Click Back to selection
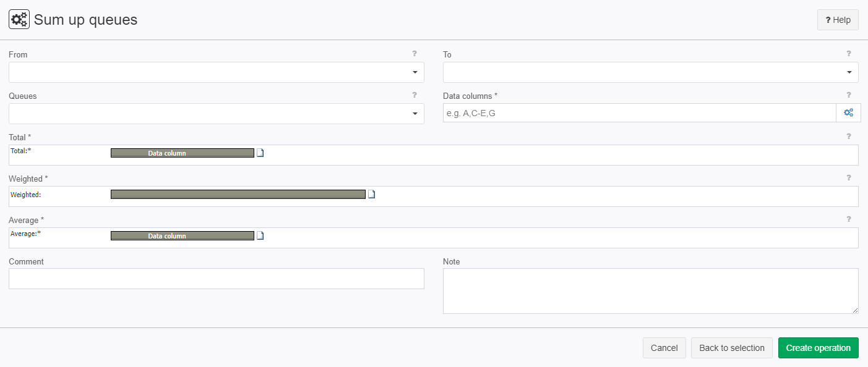Screen dimensions: 868x367 (x=731, y=348)
